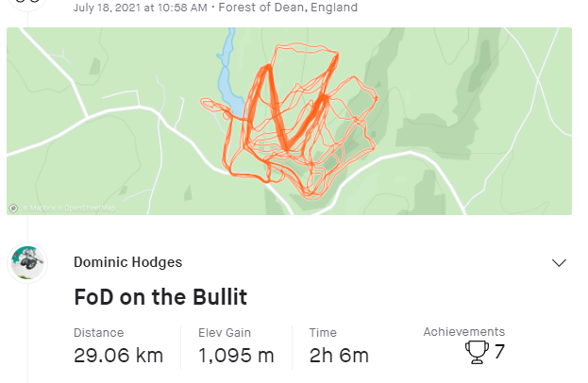This screenshot has width=588, height=383.
Task: Open Dominic Hodges athlete name link
Action: pos(127,262)
